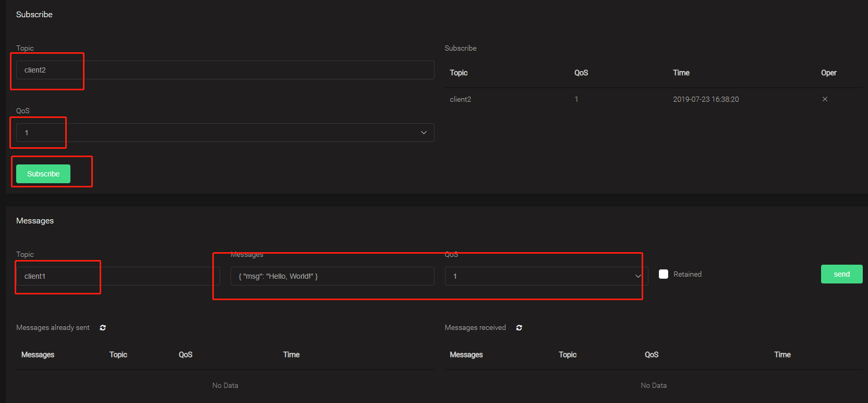
Task: Refresh the Messages already sent list
Action: (x=103, y=328)
